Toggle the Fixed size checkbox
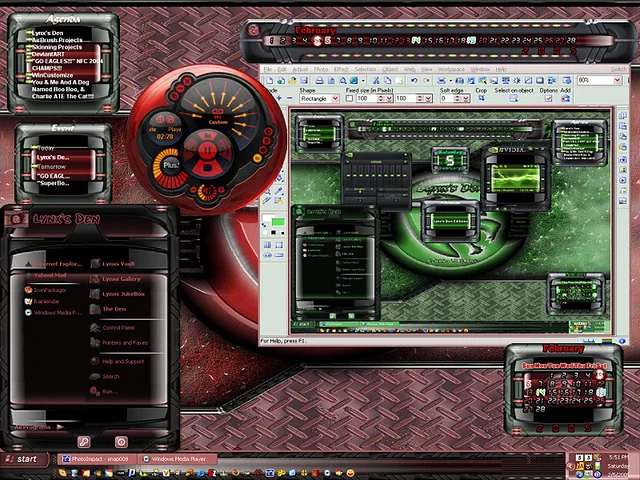This screenshot has height=480, width=640. click(349, 98)
